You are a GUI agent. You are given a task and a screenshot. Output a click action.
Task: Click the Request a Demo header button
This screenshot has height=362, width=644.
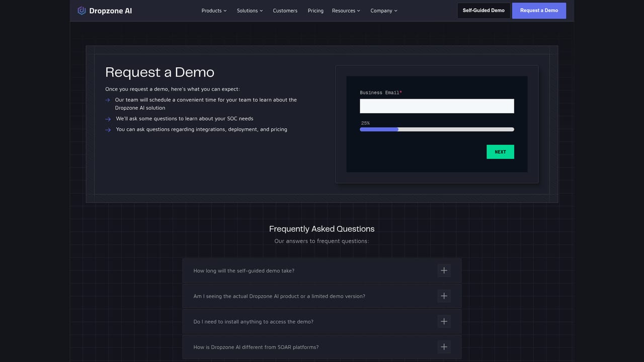(x=539, y=11)
